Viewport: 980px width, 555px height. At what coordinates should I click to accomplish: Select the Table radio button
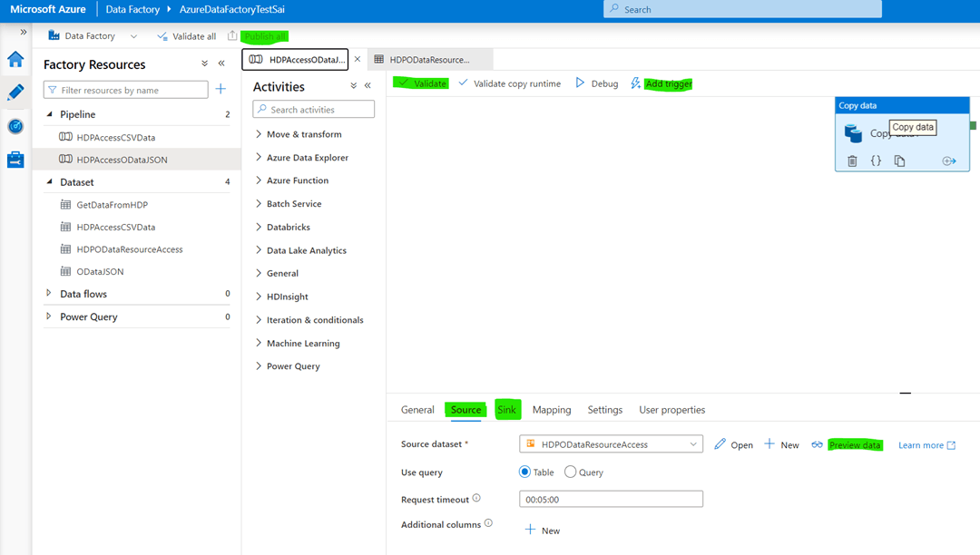pos(525,472)
